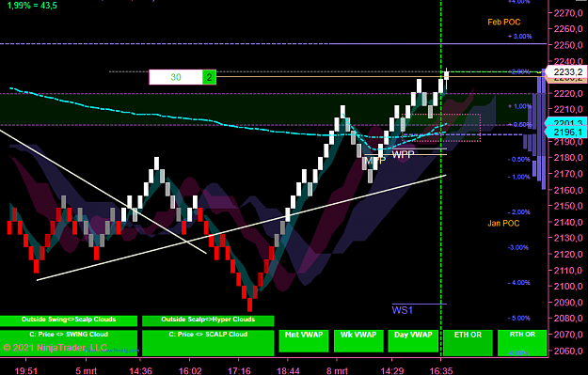Click the 'C: Price <> SWING Cloud' panel
This screenshot has width=588, height=375.
(69, 342)
